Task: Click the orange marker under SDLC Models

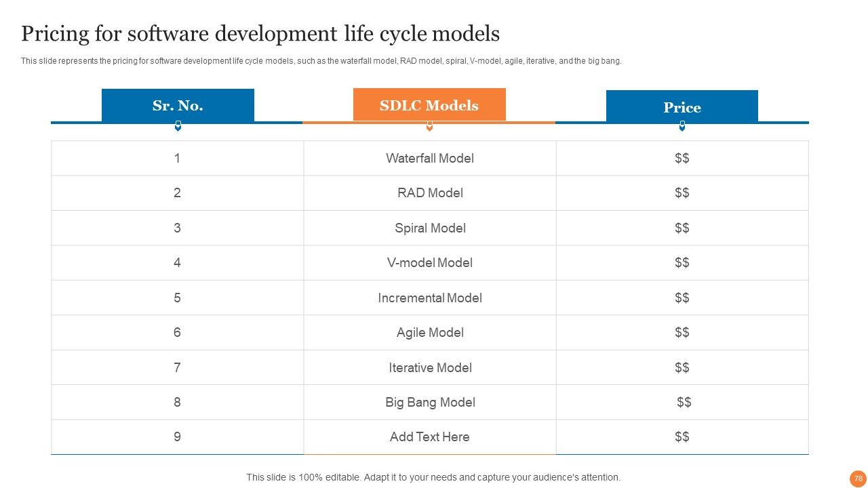Action: (x=429, y=126)
